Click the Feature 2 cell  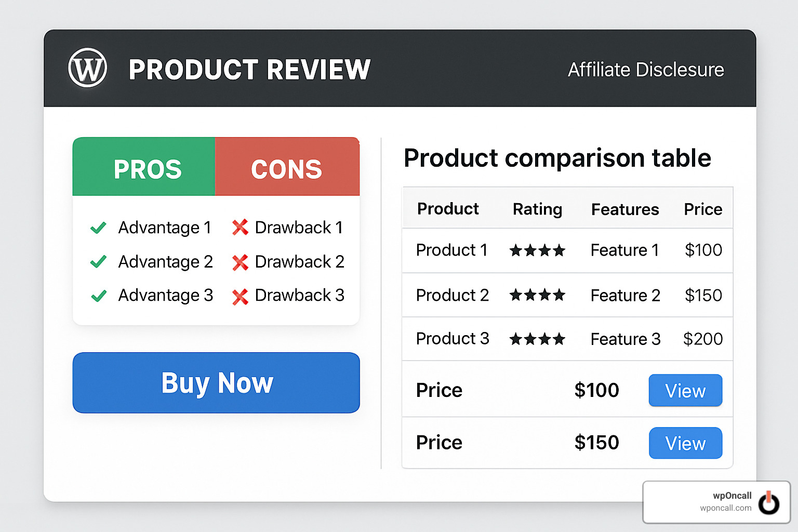click(x=626, y=296)
